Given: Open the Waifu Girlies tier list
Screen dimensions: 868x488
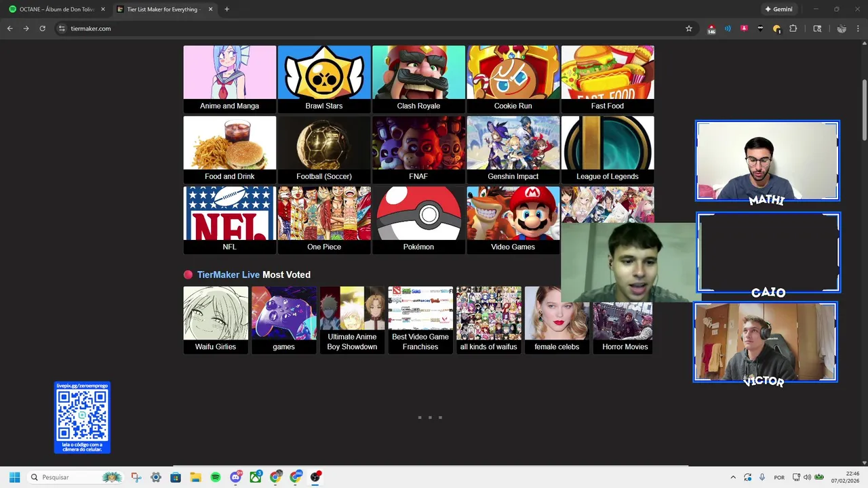Looking at the screenshot, I should (216, 320).
